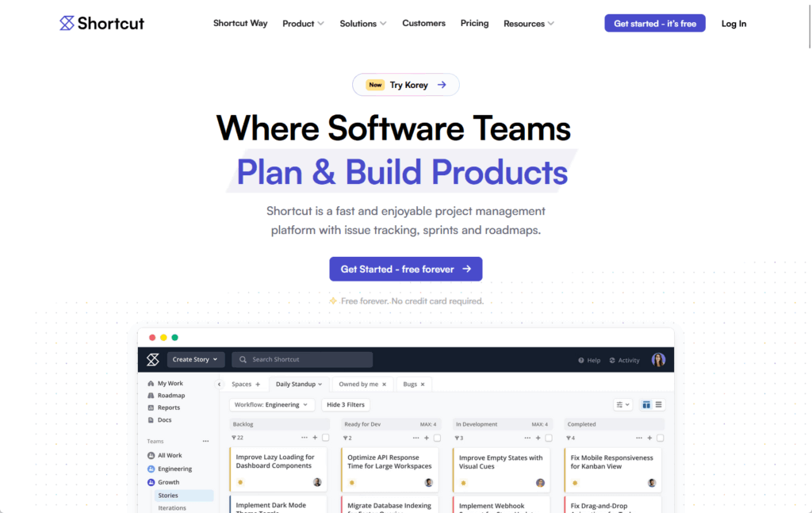Image resolution: width=812 pixels, height=513 pixels.
Task: Click the Search Shortcut field
Action: coord(302,359)
